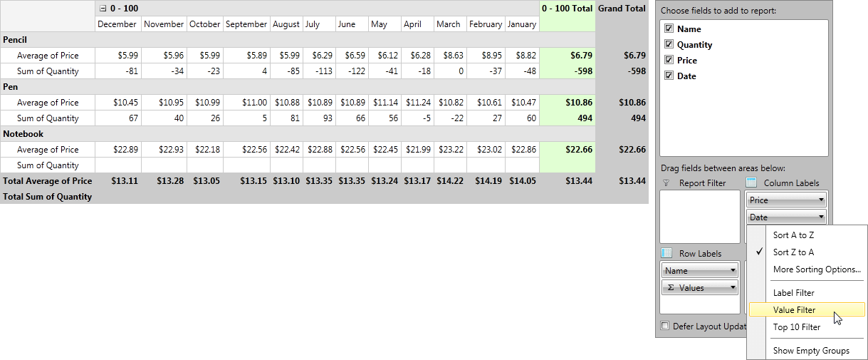Click Pen's Sum of Quantity row label
Screen dimensions: 868x360
(48, 118)
